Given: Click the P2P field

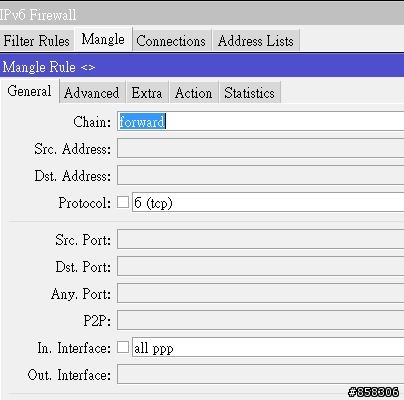Looking at the screenshot, I should pyautogui.click(x=261, y=320).
